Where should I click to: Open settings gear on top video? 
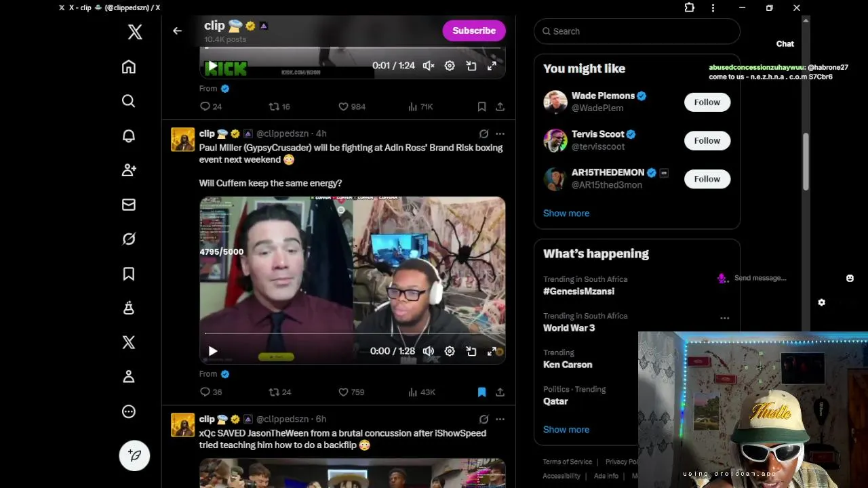[x=450, y=66]
